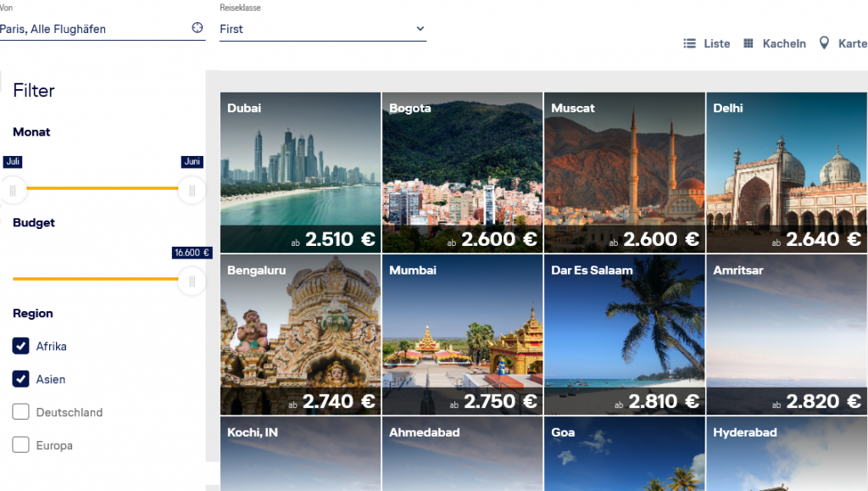This screenshot has height=491, width=868.
Task: Click the list view icon next to Liste
Action: (x=689, y=43)
